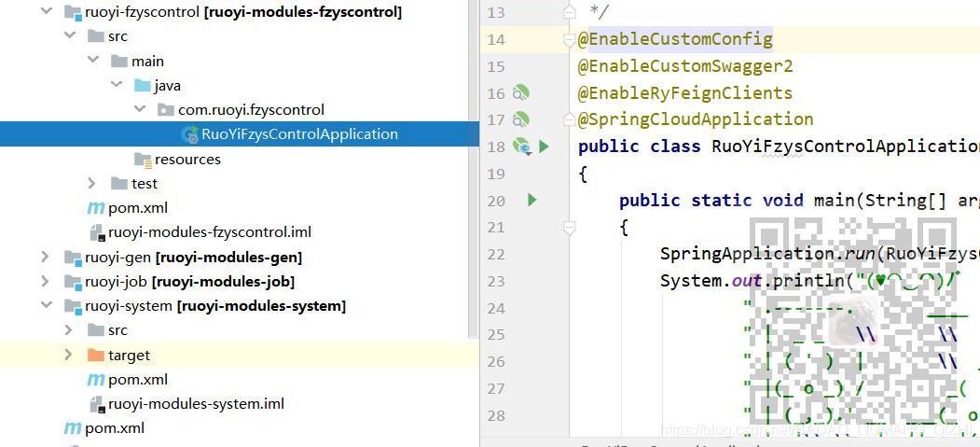Click the class name on line 18

coord(846,147)
